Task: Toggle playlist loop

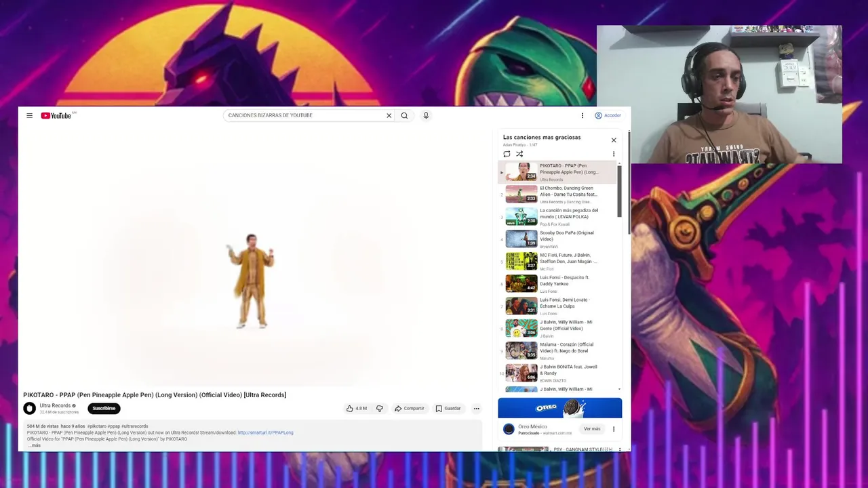Action: click(507, 154)
